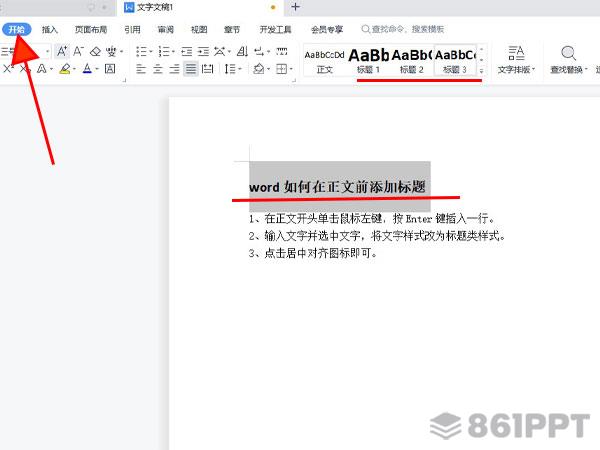This screenshot has width=600, height=450.
Task: Increase paragraph indent
Action: (203, 51)
